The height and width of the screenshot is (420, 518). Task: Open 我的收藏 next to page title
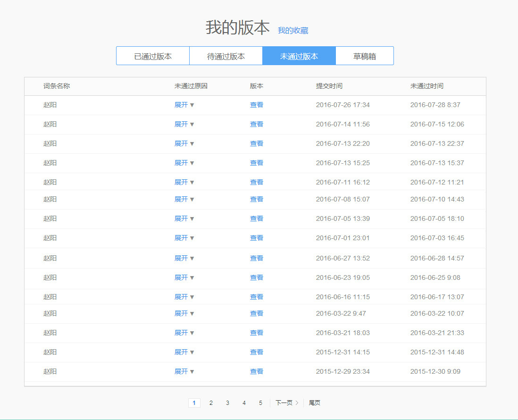(x=292, y=30)
